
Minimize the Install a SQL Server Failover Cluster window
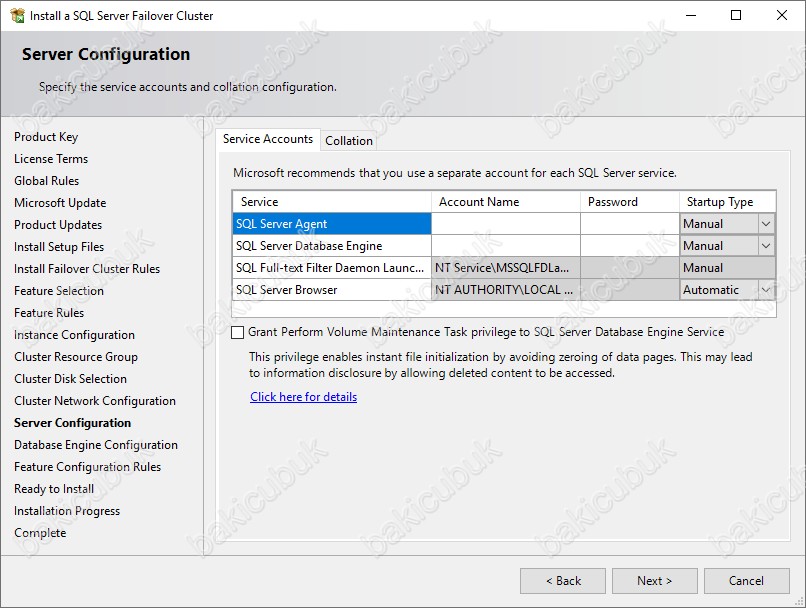coord(691,15)
